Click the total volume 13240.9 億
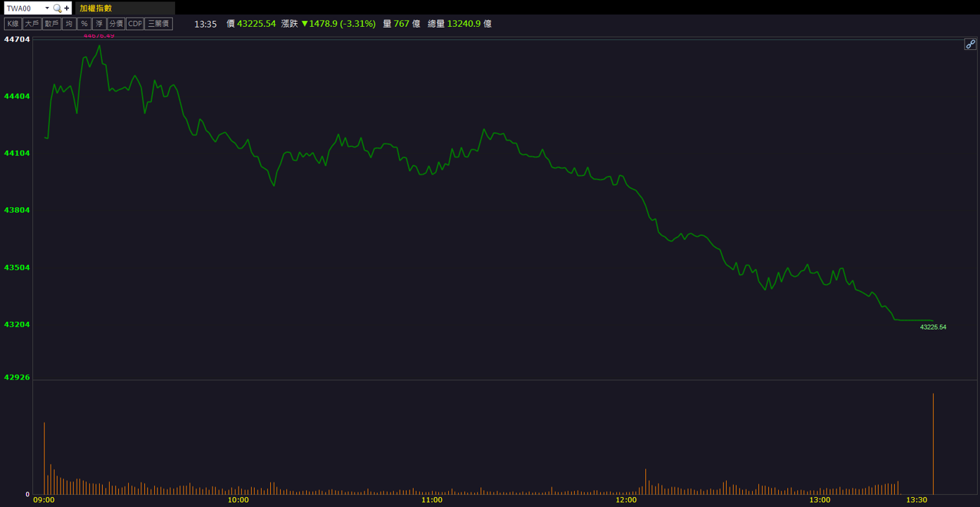 pyautogui.click(x=469, y=24)
